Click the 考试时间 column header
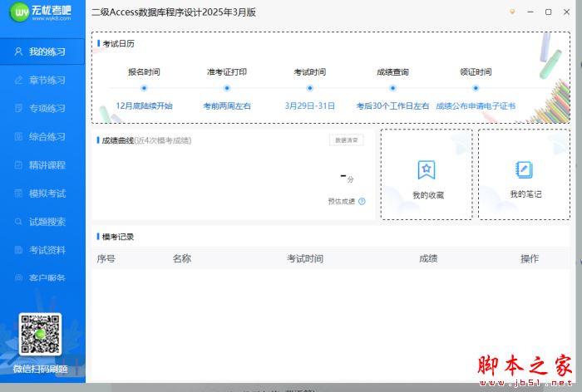 pyautogui.click(x=305, y=258)
